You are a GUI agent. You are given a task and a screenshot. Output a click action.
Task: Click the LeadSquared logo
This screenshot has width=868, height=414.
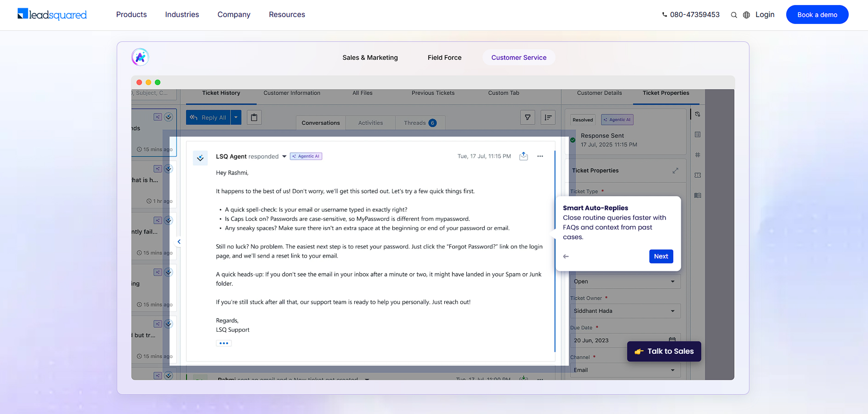pos(52,14)
